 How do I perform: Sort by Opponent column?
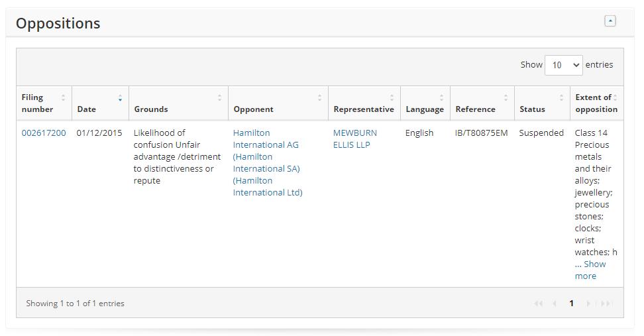coord(278,103)
